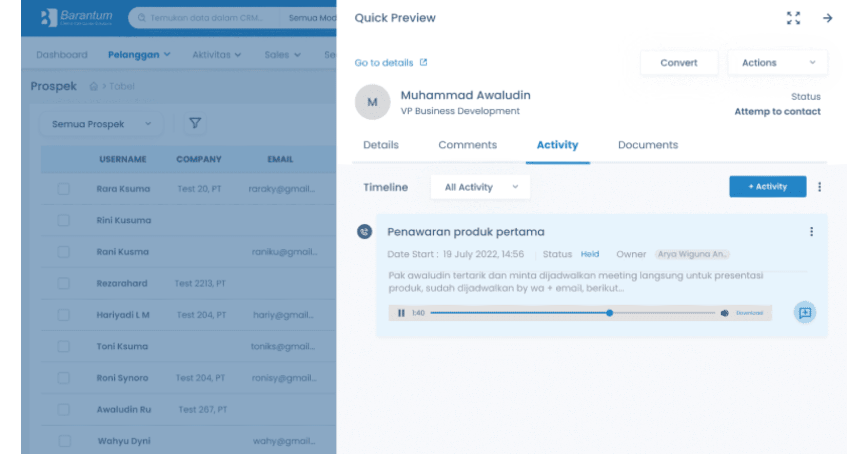This screenshot has height=454, width=868.
Task: Click the add comment icon on the activity card
Action: (805, 312)
